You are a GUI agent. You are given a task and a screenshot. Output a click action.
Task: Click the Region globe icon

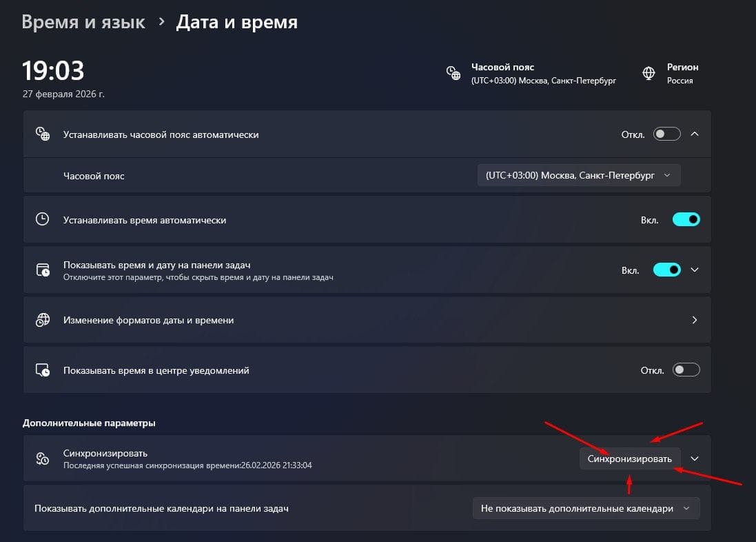[x=648, y=73]
